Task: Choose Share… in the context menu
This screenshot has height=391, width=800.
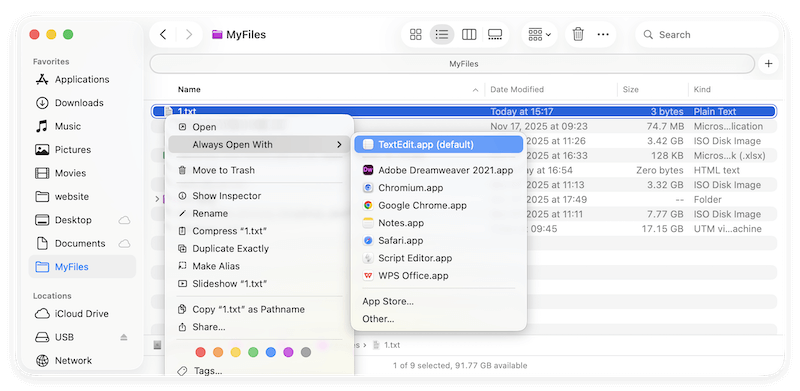Action: pos(260,327)
